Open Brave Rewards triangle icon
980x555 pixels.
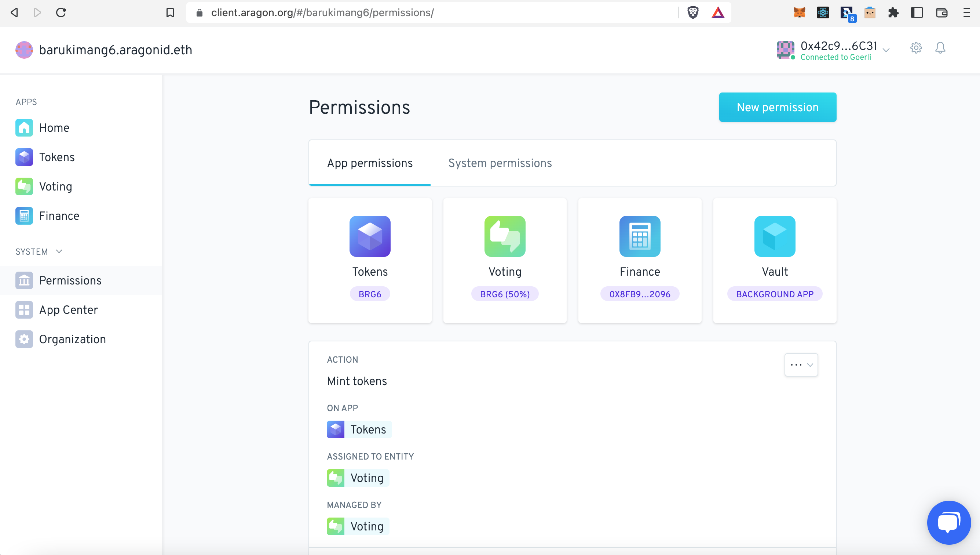pos(717,12)
